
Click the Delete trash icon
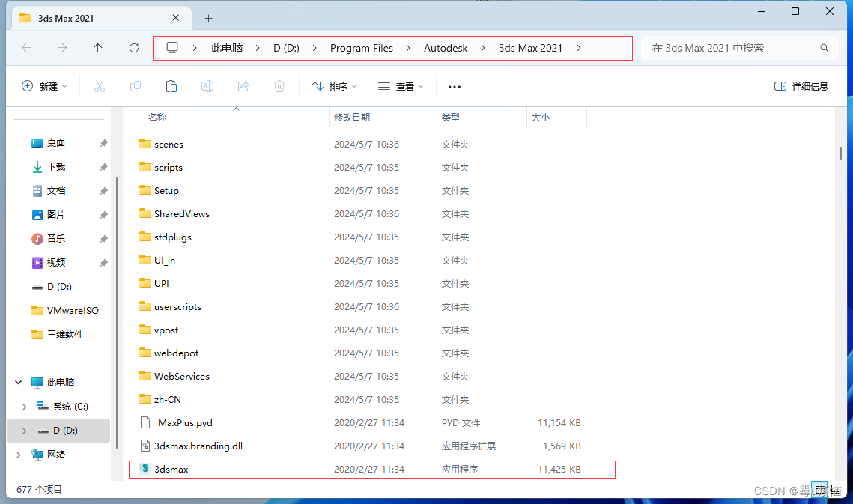[279, 86]
